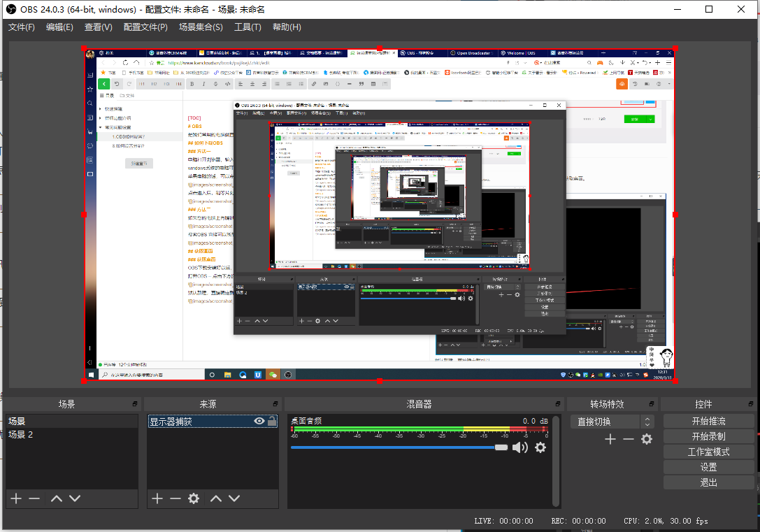Open the 编辑(E) menu
760x532 pixels.
(59, 27)
